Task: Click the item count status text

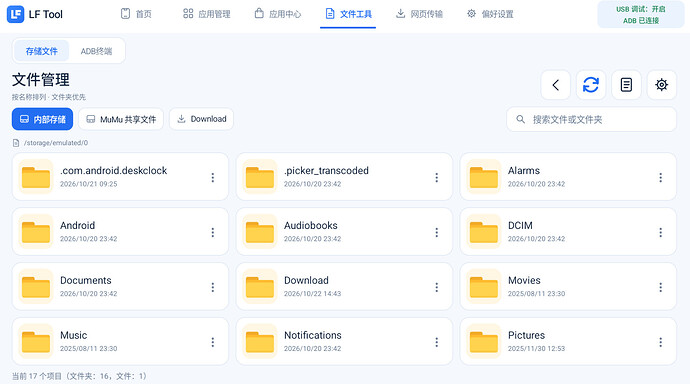Action: pyautogui.click(x=79, y=376)
